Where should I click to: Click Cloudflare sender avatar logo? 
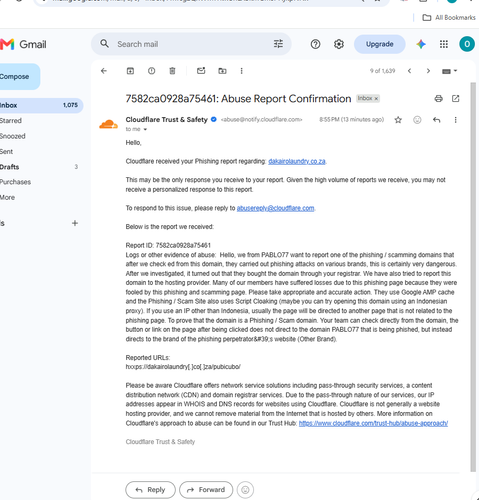click(x=108, y=124)
